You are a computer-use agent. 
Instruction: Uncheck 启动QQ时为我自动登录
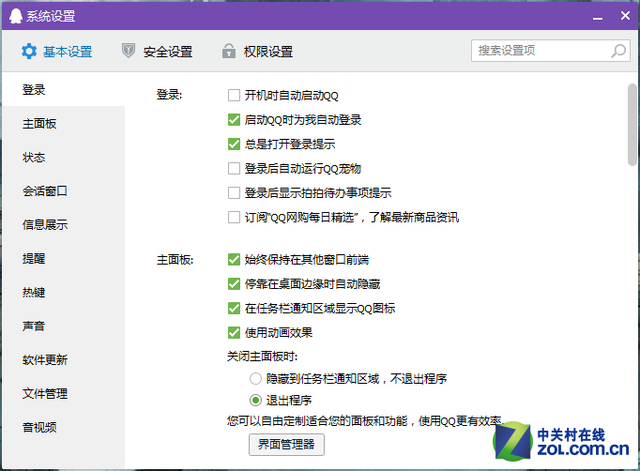pos(234,120)
